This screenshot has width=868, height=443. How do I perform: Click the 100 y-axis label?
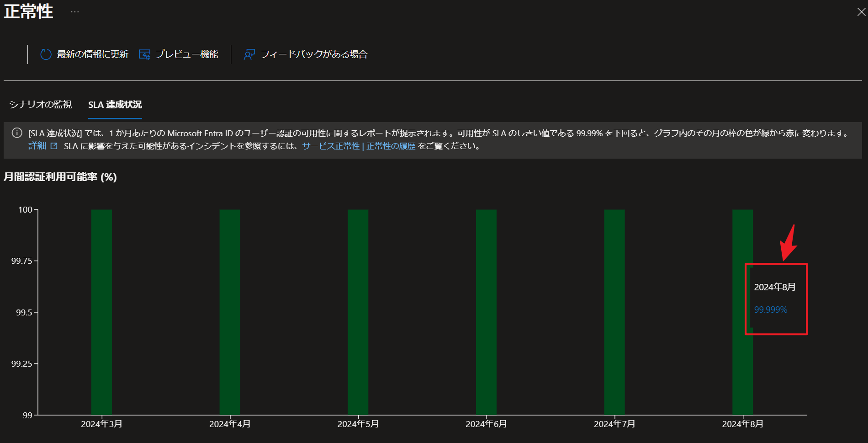(25, 210)
